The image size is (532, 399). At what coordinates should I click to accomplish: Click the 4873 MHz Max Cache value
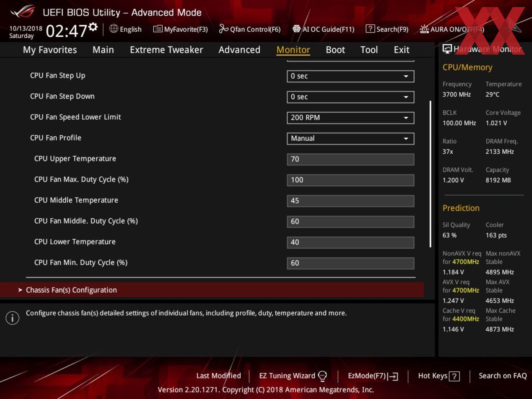tap(500, 329)
